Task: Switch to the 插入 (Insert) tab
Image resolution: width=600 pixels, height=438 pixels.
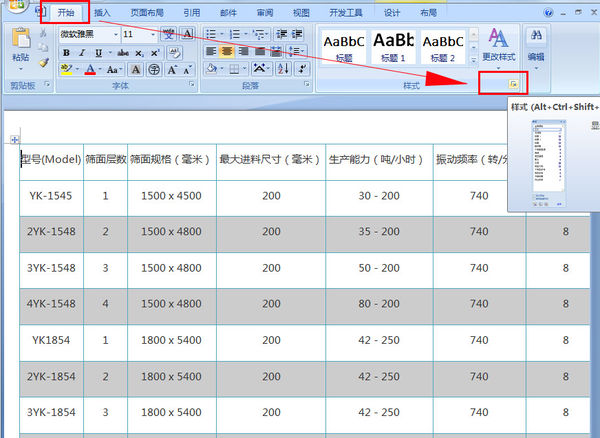Action: 102,13
